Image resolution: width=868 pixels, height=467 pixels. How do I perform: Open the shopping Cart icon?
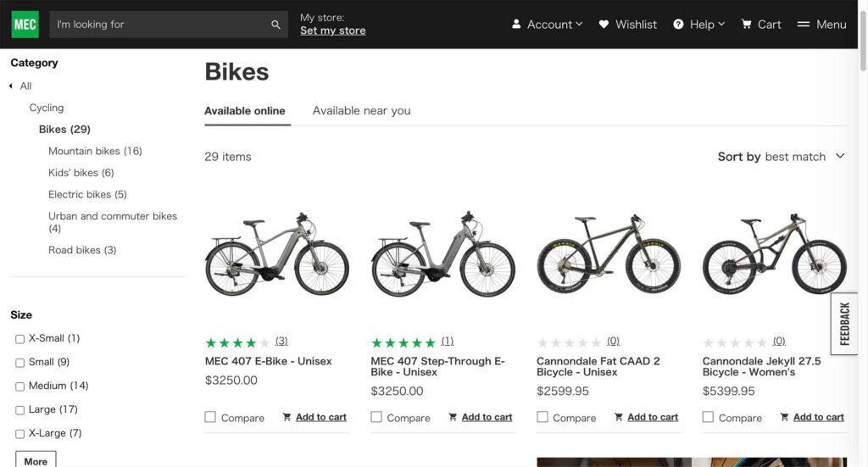click(746, 25)
